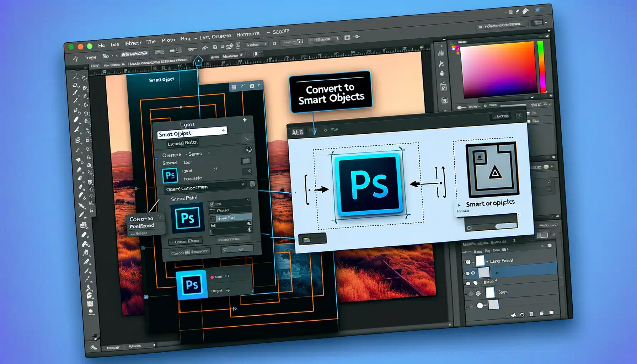This screenshot has height=364, width=637.
Task: Click the sphere icon near the layer opacity row
Action: (248, 150)
